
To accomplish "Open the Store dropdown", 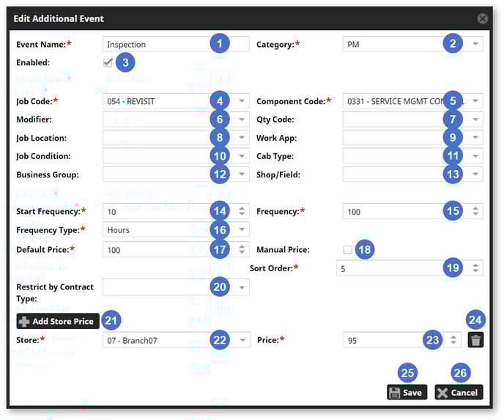I will [242, 340].
